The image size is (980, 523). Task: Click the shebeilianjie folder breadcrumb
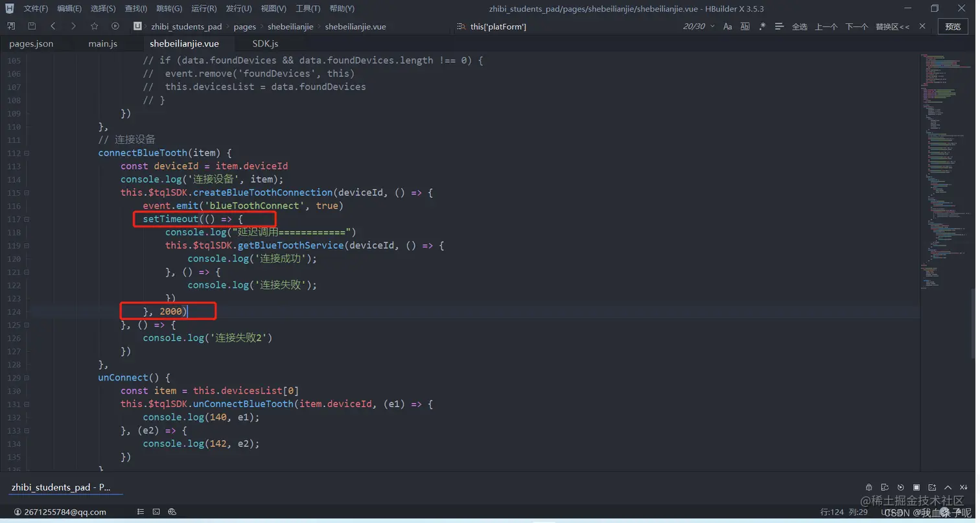coord(290,27)
